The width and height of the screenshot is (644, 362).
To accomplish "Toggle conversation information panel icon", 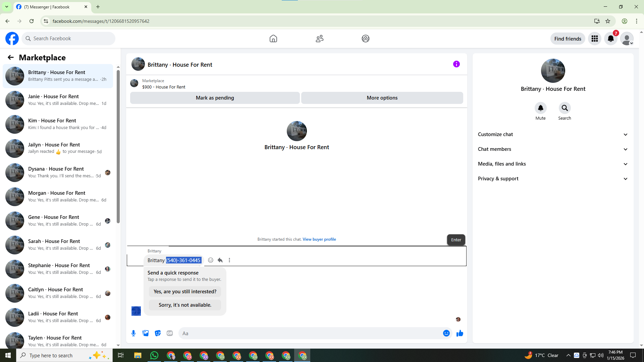I will coord(456,64).
